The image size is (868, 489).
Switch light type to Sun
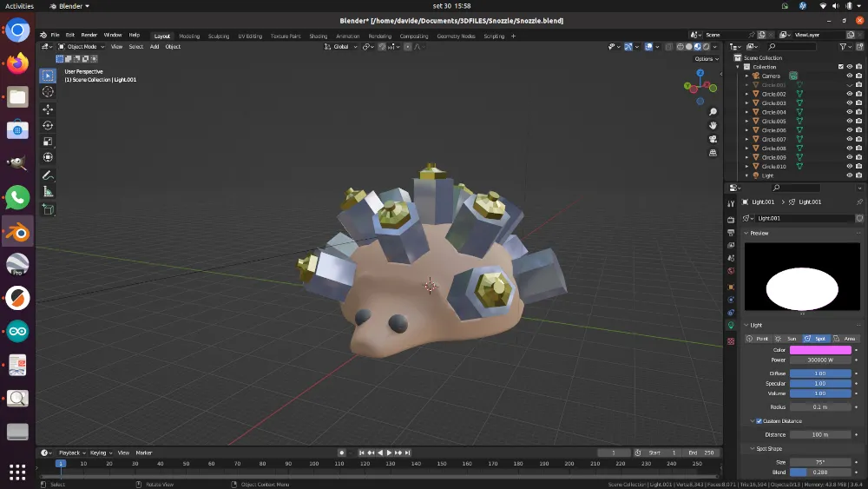[786, 338]
